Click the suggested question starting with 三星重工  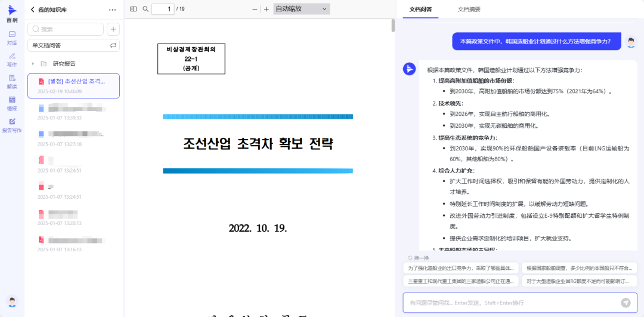pos(460,281)
